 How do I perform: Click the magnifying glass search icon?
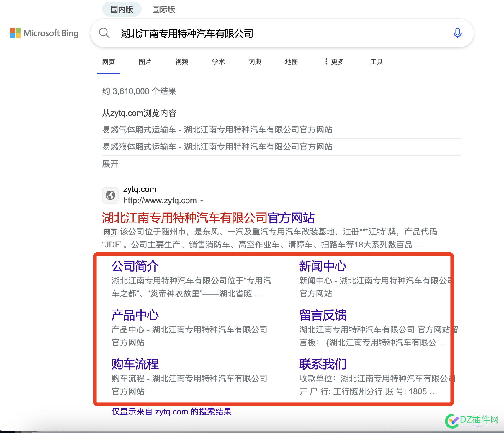tap(104, 33)
